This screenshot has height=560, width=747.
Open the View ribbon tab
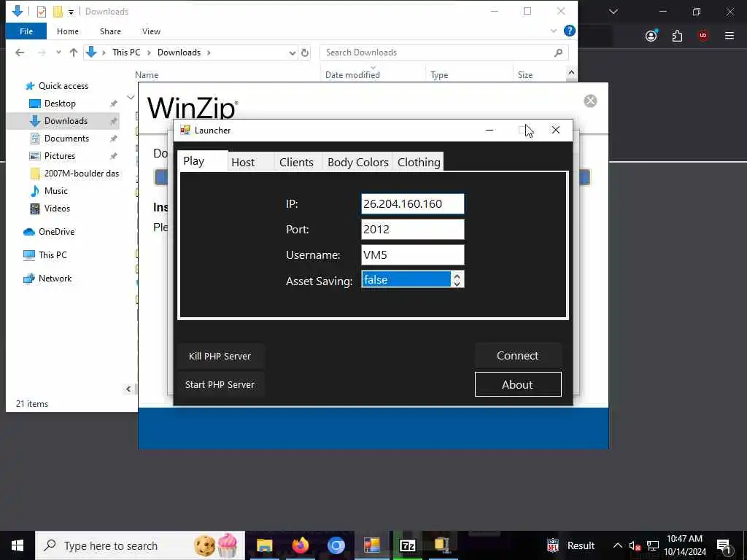[151, 31]
